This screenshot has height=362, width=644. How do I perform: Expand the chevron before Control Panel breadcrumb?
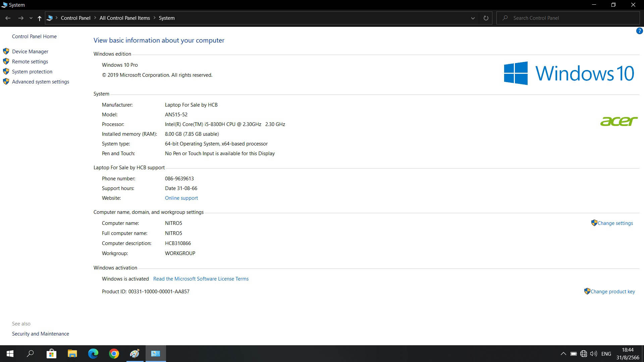[57, 18]
